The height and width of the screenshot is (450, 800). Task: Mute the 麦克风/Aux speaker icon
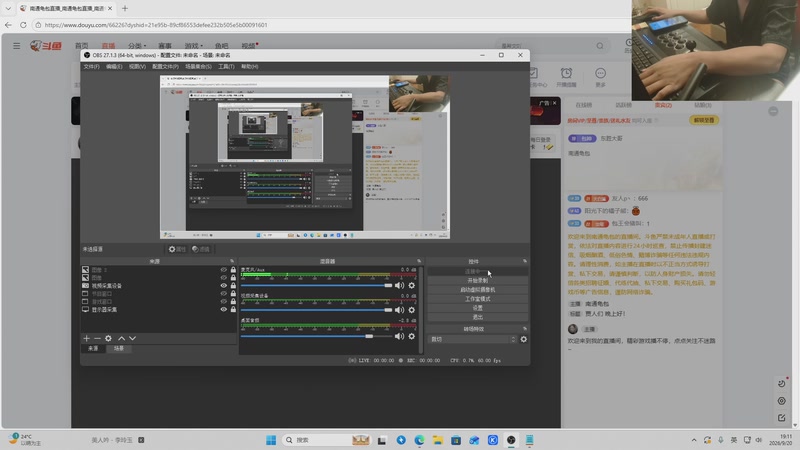(x=399, y=285)
